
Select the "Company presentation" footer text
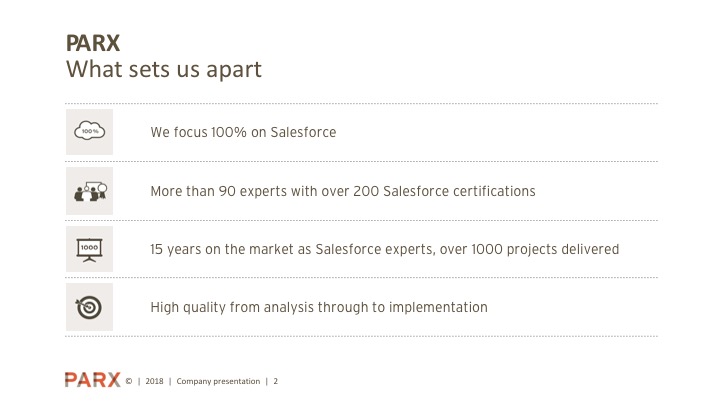(217, 381)
